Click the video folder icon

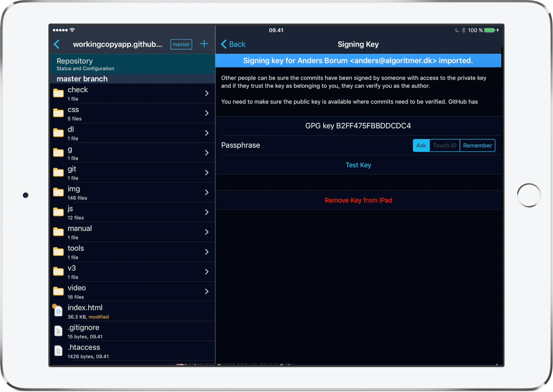point(58,292)
